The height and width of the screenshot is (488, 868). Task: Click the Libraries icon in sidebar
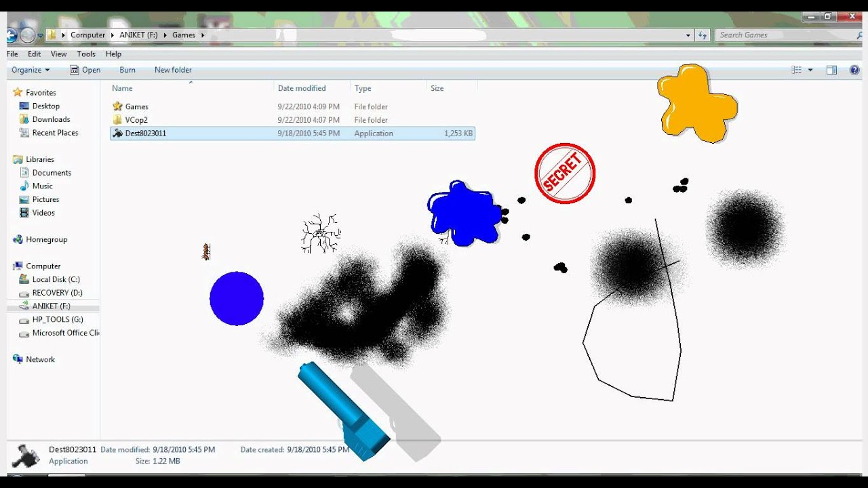coord(18,159)
